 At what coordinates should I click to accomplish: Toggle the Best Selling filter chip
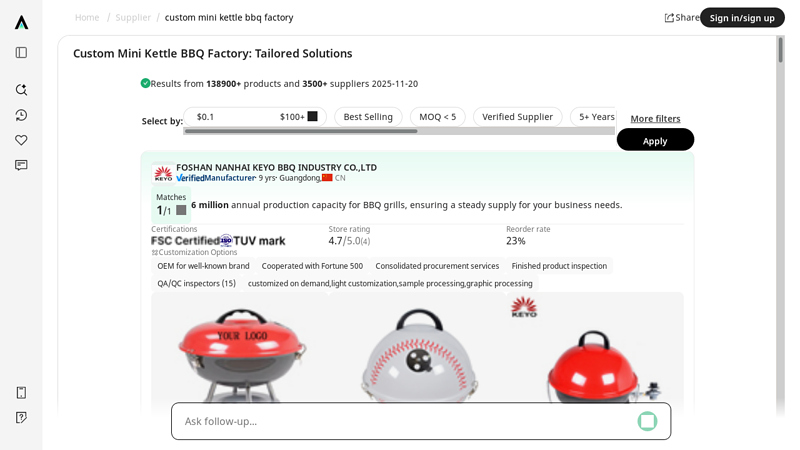point(368,117)
